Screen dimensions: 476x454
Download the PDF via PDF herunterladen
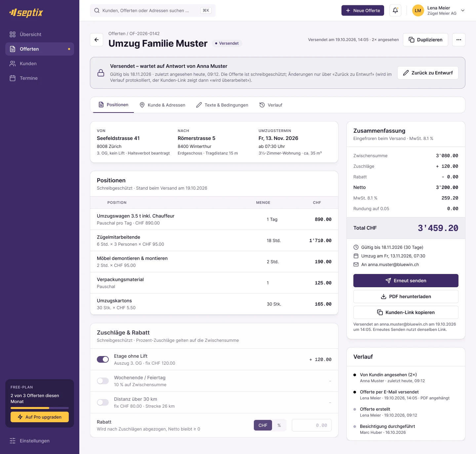point(406,296)
